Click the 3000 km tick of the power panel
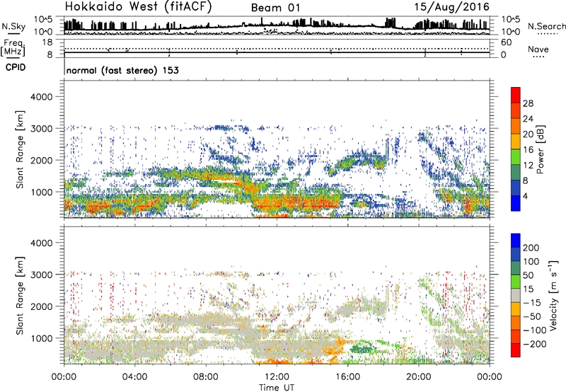 [x=41, y=129]
